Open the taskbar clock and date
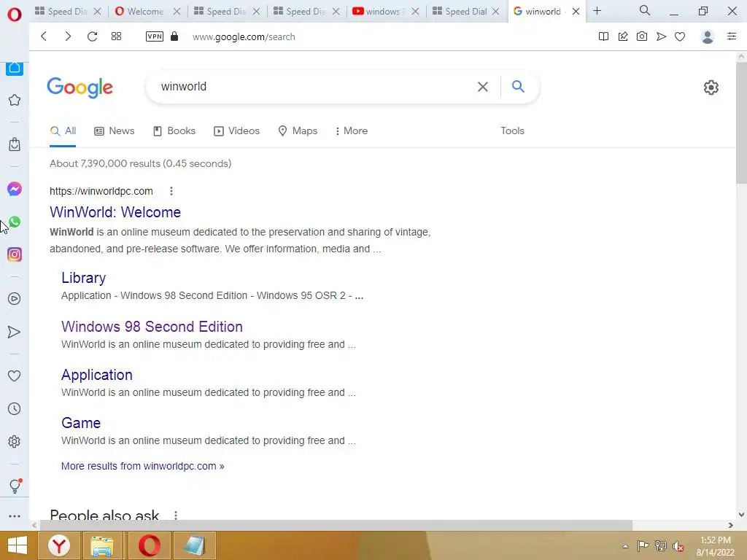 715,546
